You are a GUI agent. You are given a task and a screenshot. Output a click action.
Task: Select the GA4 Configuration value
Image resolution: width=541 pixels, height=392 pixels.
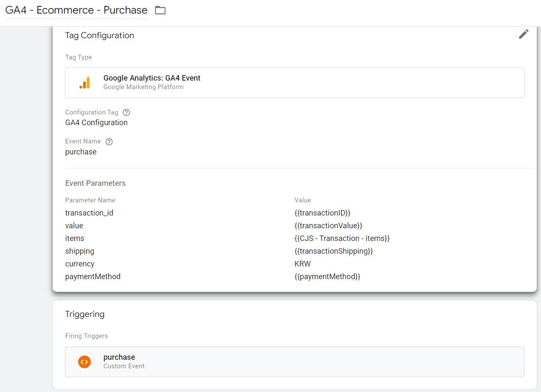96,123
